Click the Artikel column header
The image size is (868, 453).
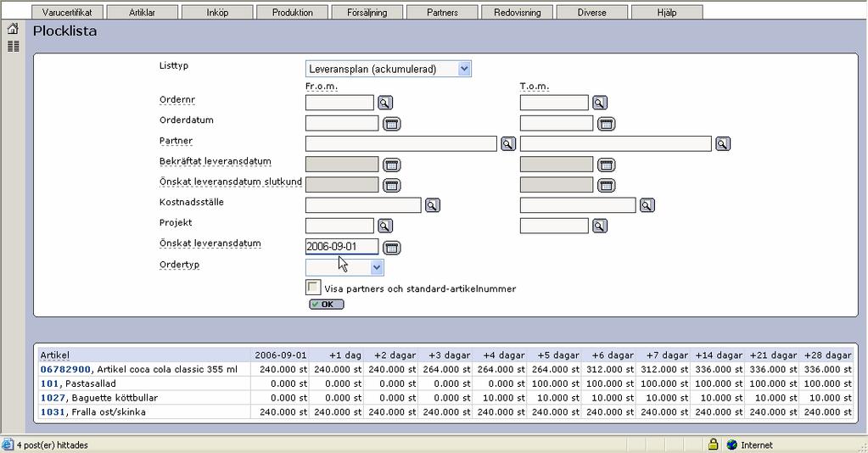(55, 355)
